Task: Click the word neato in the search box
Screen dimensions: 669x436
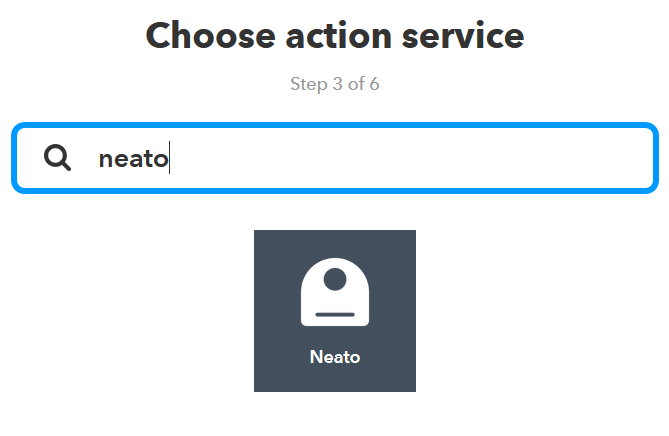Action: pyautogui.click(x=133, y=159)
